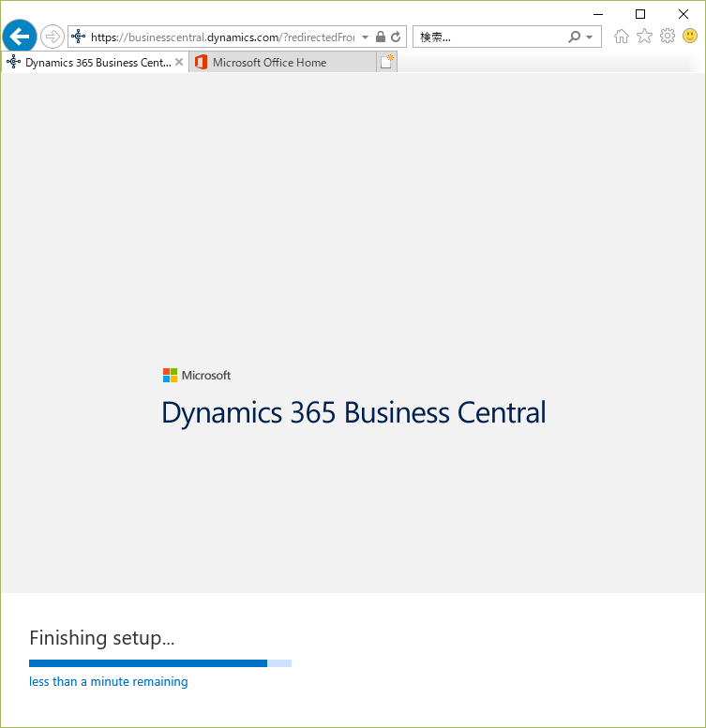Click the businesscentral.dynamics.com address field
706x728 pixels.
(x=223, y=37)
